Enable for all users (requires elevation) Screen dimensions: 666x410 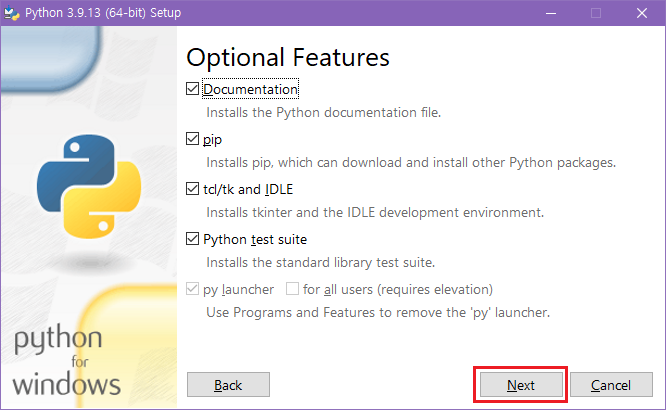pyautogui.click(x=292, y=289)
